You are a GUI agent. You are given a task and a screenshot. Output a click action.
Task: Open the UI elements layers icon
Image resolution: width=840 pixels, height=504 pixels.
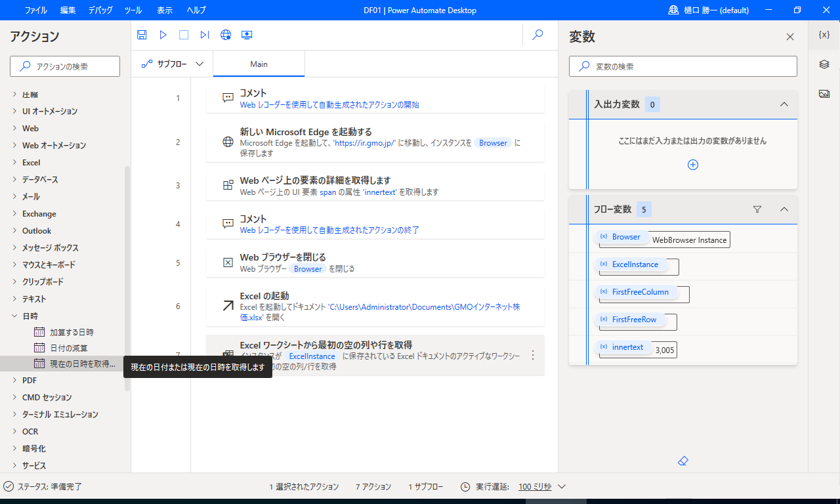(824, 64)
